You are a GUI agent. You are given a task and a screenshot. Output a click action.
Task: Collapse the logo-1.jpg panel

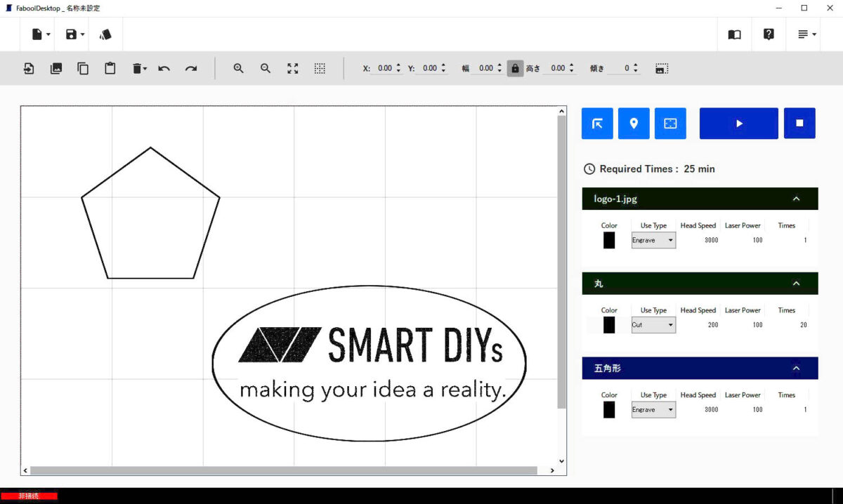(x=796, y=199)
